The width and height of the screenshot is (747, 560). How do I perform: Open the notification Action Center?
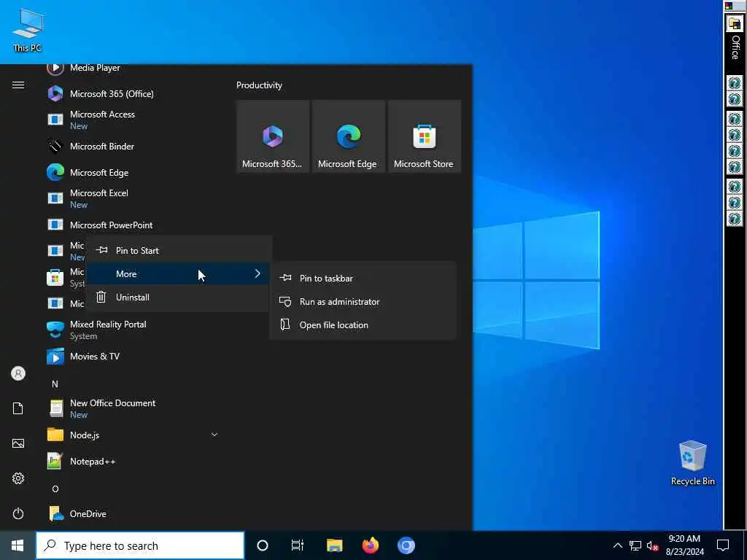pyautogui.click(x=723, y=545)
